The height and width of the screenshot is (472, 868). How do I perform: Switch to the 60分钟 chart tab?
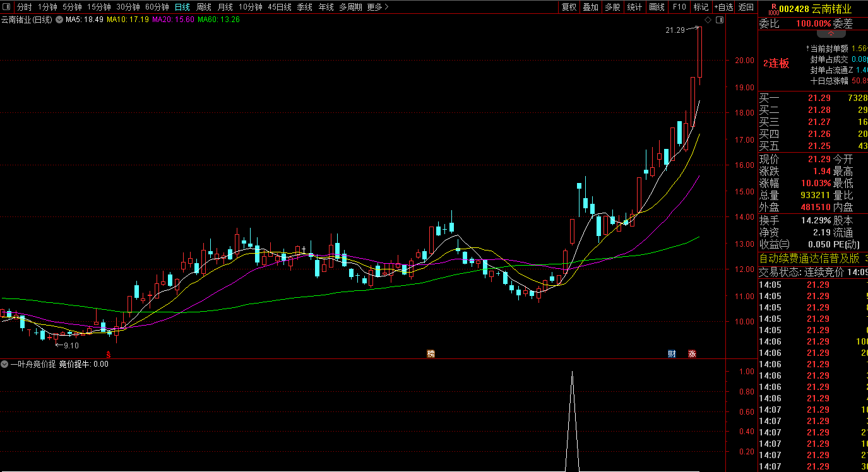[x=157, y=7]
